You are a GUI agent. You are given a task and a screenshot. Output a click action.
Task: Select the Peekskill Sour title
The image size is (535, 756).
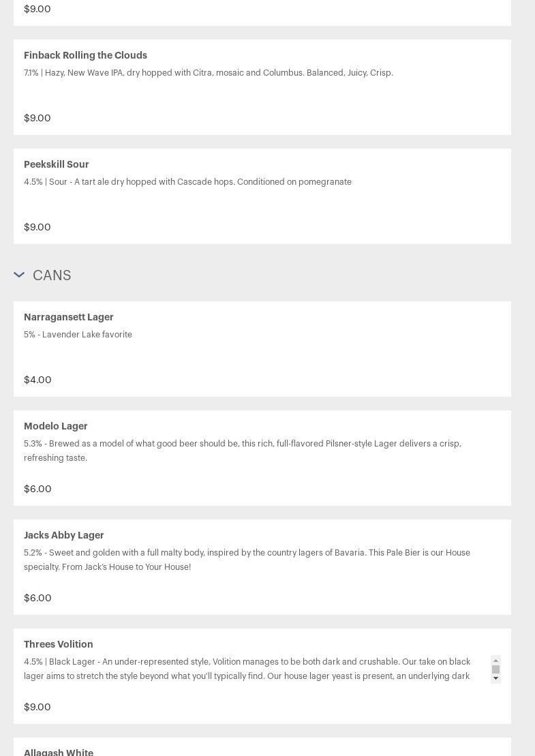57,164
